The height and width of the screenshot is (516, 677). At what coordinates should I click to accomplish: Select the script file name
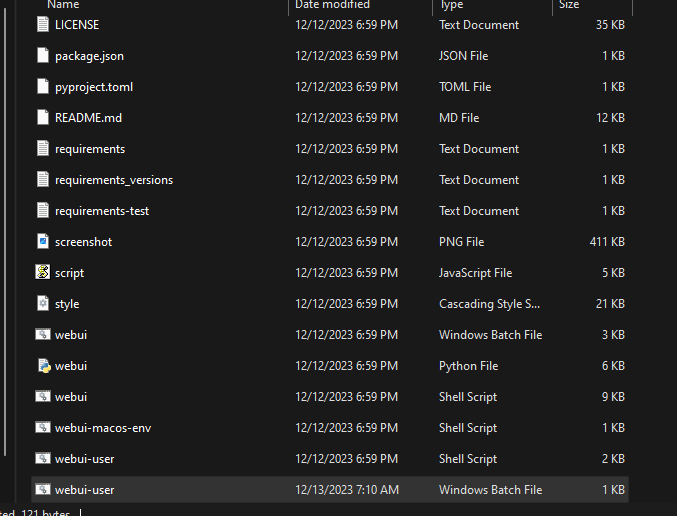[70, 273]
